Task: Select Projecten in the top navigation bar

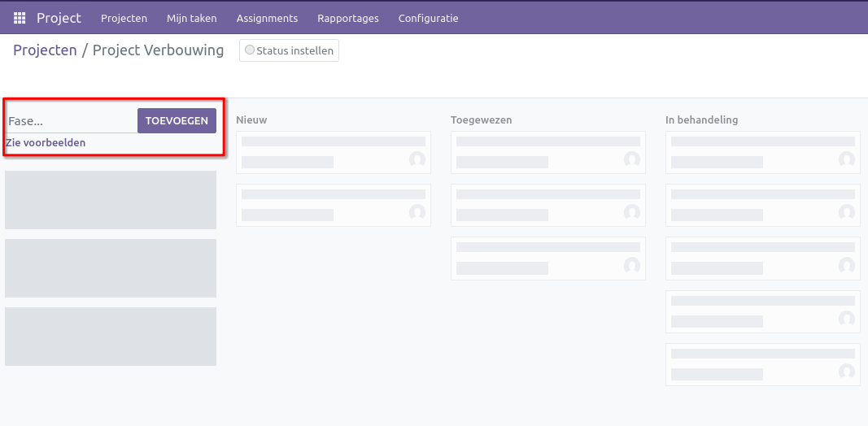Action: pos(124,18)
